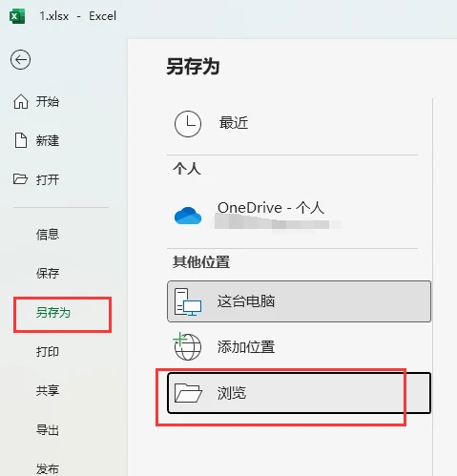This screenshot has height=476, width=457.
Task: Click the Excel logo in title bar
Action: coord(17,16)
